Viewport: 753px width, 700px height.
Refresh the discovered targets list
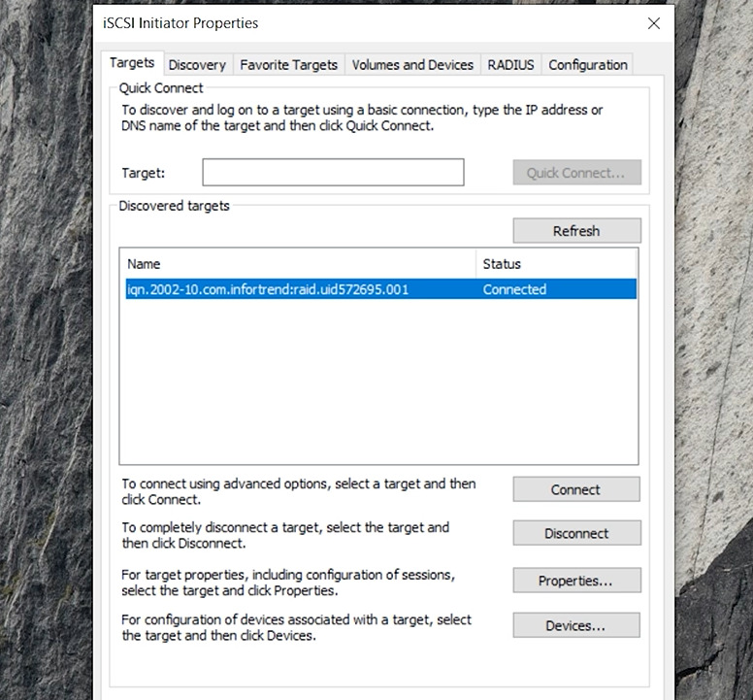pos(576,231)
